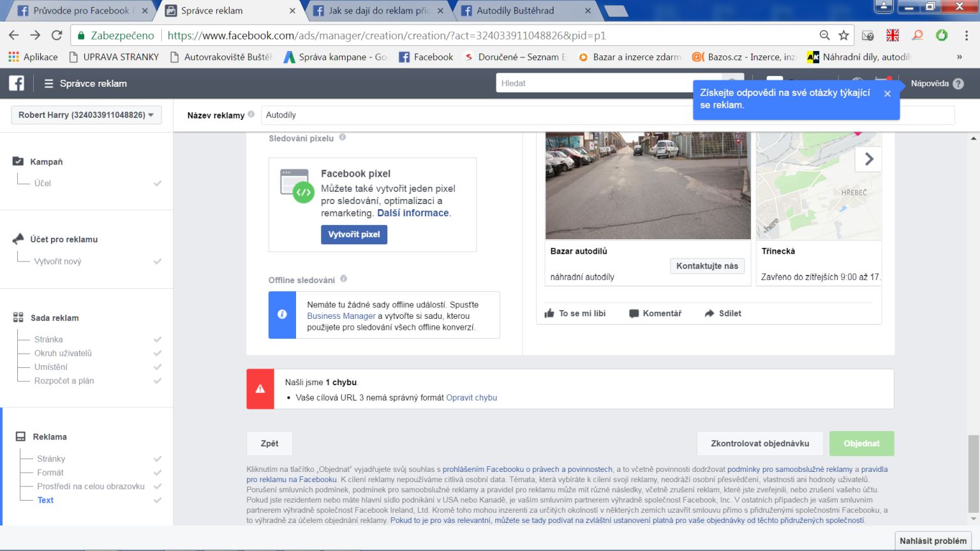
Task: Go forward with the browser forward arrow
Action: (35, 35)
